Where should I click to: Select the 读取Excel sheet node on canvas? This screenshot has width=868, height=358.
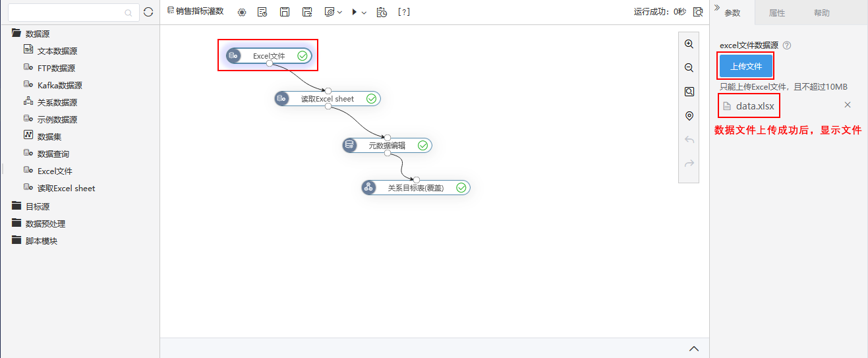pyautogui.click(x=328, y=99)
